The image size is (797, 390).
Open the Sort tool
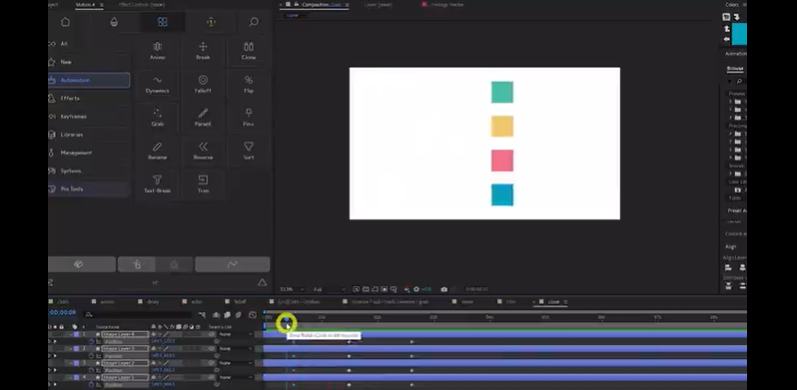tap(249, 151)
